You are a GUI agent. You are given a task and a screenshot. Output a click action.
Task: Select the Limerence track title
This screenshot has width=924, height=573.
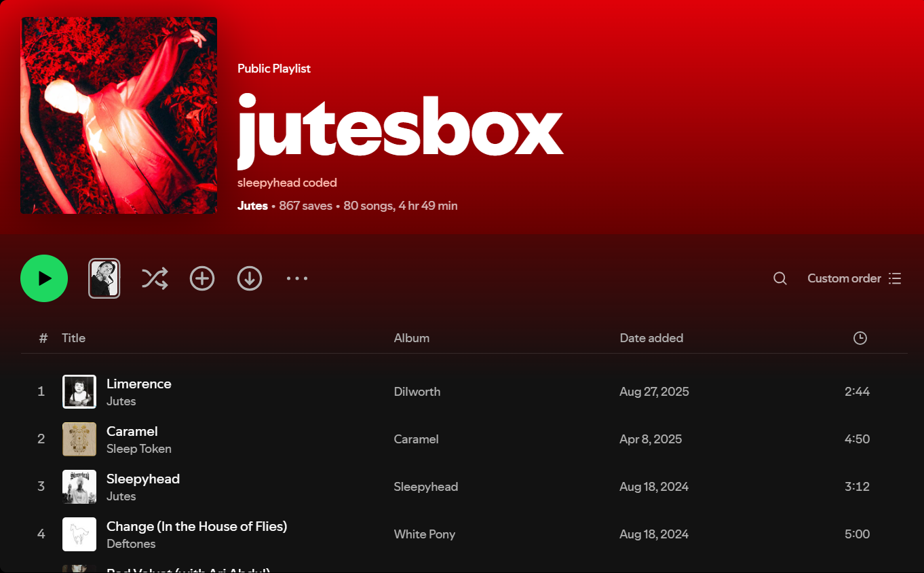coord(138,384)
